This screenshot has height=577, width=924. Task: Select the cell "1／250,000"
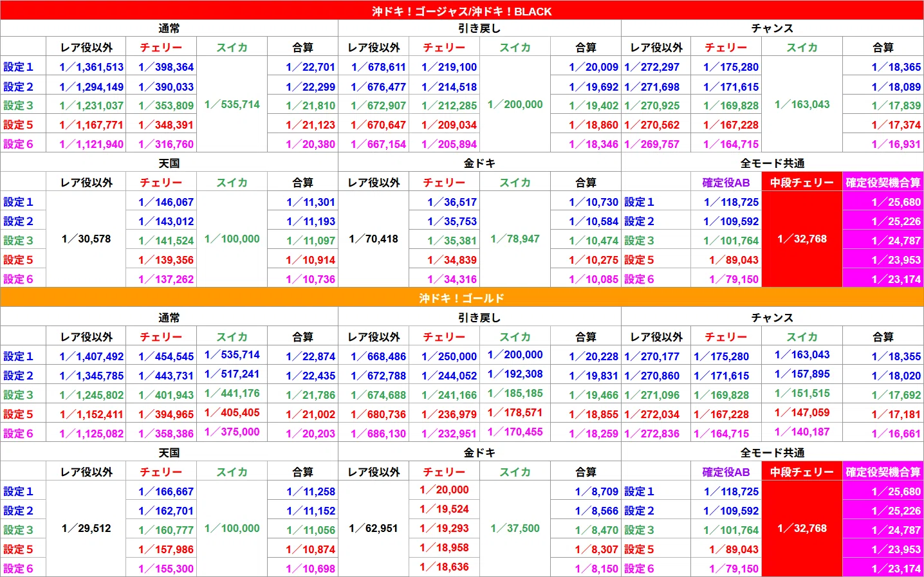pos(444,356)
